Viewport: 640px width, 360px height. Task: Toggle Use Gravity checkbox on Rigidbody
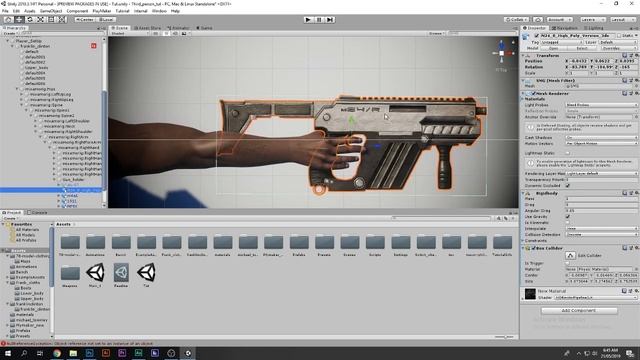click(x=568, y=216)
